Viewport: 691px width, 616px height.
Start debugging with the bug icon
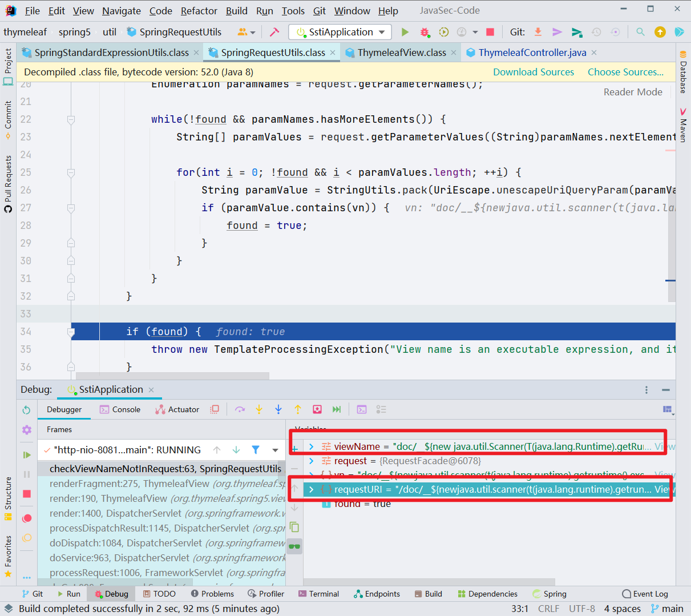pyautogui.click(x=425, y=32)
